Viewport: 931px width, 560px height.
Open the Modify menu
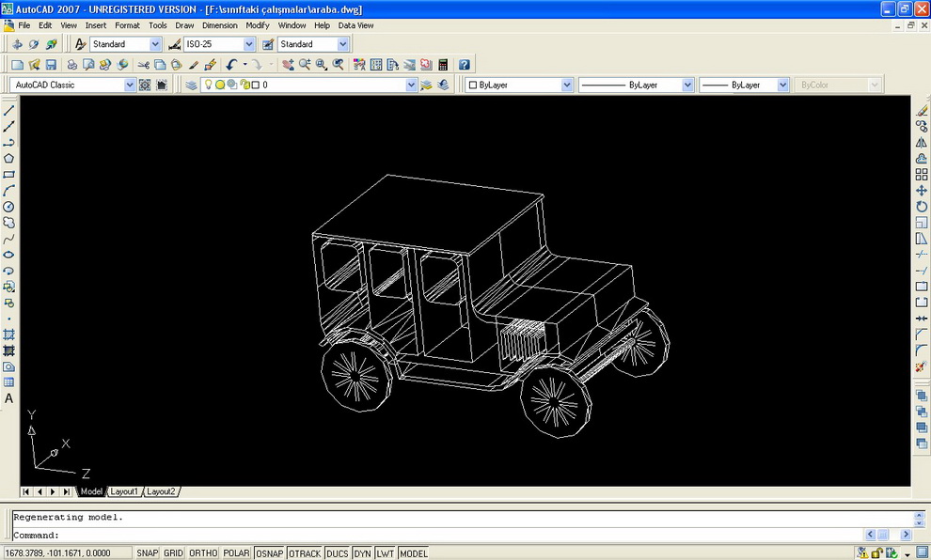click(257, 25)
